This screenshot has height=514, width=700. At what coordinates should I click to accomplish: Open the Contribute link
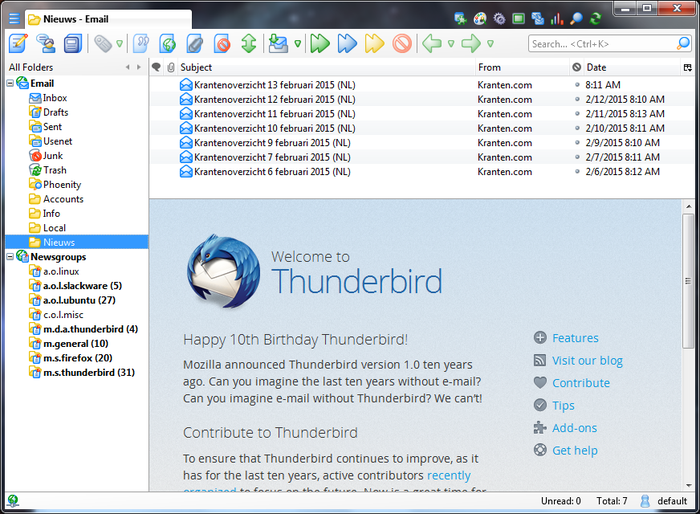point(581,383)
